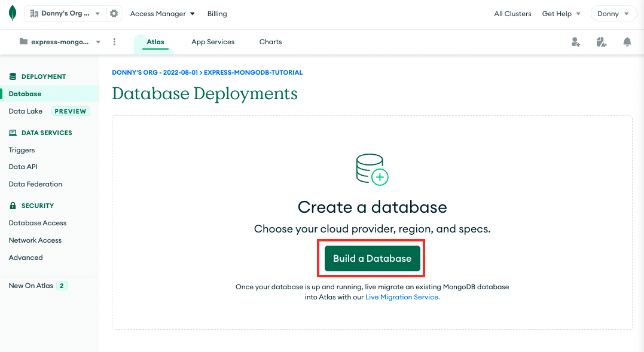Open the Billing page
This screenshot has height=352, width=644.
point(217,14)
